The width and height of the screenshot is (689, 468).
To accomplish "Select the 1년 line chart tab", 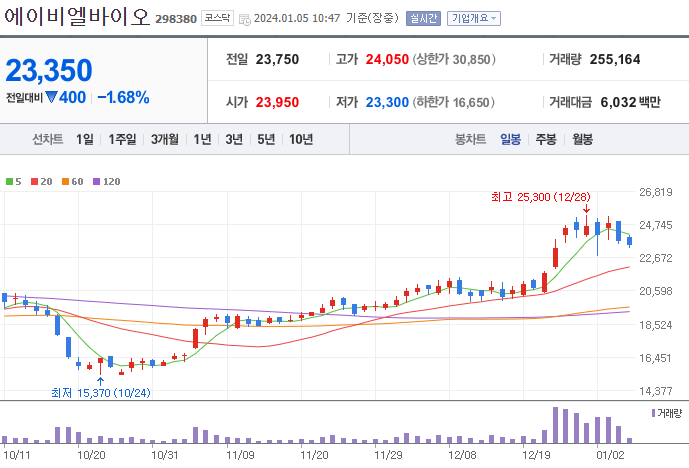I will 202,139.
